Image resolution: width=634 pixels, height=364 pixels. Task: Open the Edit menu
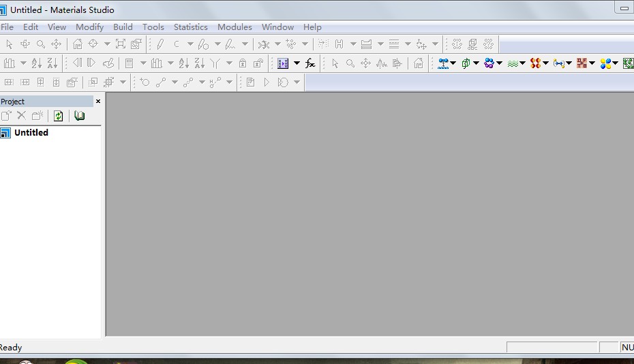(31, 27)
